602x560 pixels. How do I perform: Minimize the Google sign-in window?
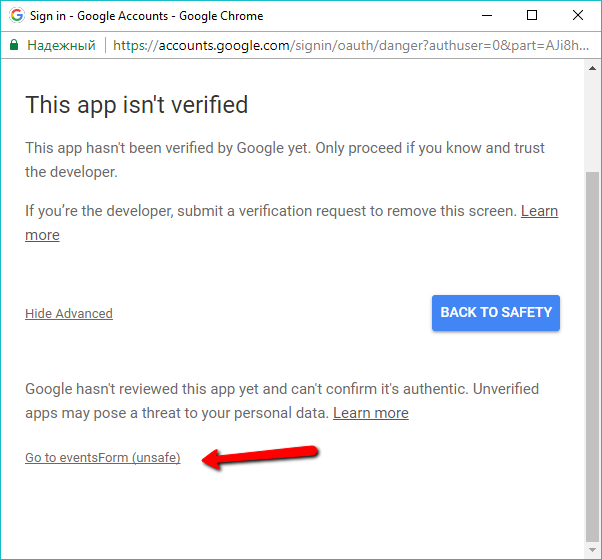pyautogui.click(x=486, y=16)
